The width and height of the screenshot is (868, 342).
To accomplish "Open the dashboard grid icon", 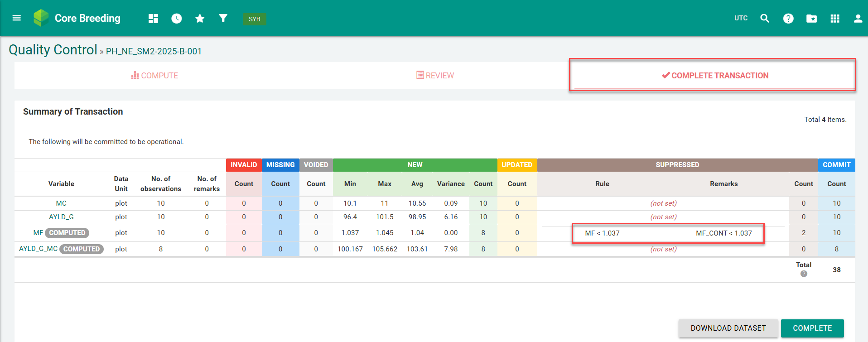I will pyautogui.click(x=153, y=19).
